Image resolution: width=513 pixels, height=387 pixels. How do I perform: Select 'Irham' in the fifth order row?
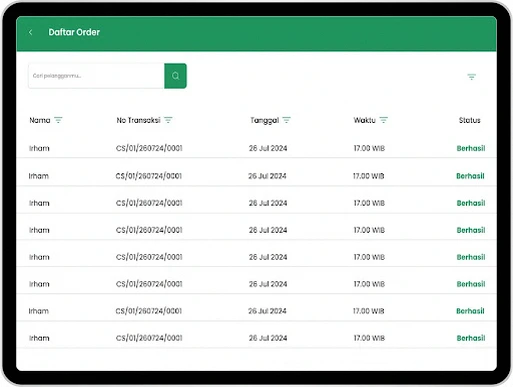point(39,257)
